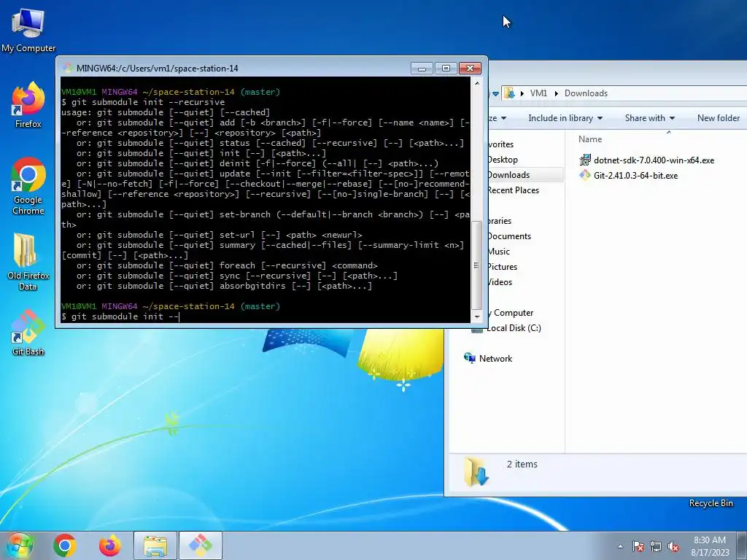Image resolution: width=747 pixels, height=560 pixels.
Task: Open the taskbar clock showing 8:30 AM
Action: 710,545
